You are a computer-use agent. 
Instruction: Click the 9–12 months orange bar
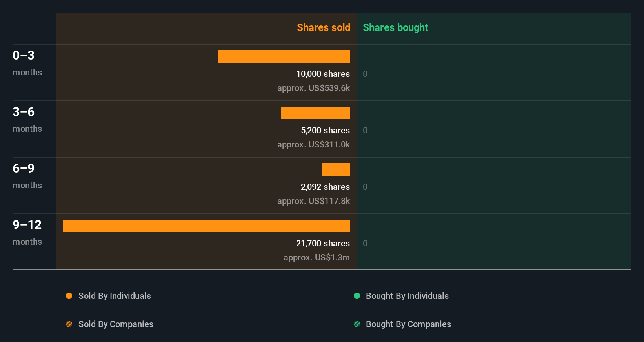pos(206,226)
